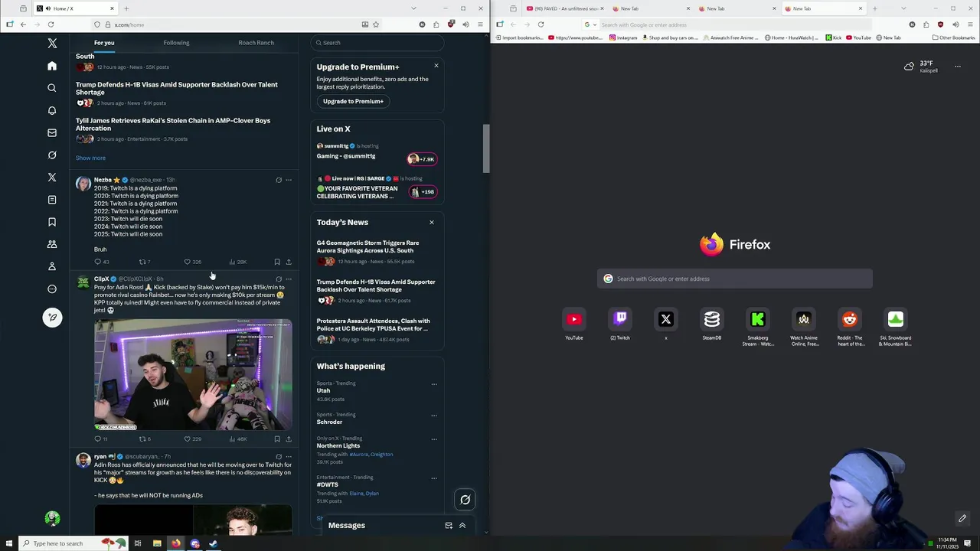Reload the x.com page
The width and height of the screenshot is (980, 551).
51,24
